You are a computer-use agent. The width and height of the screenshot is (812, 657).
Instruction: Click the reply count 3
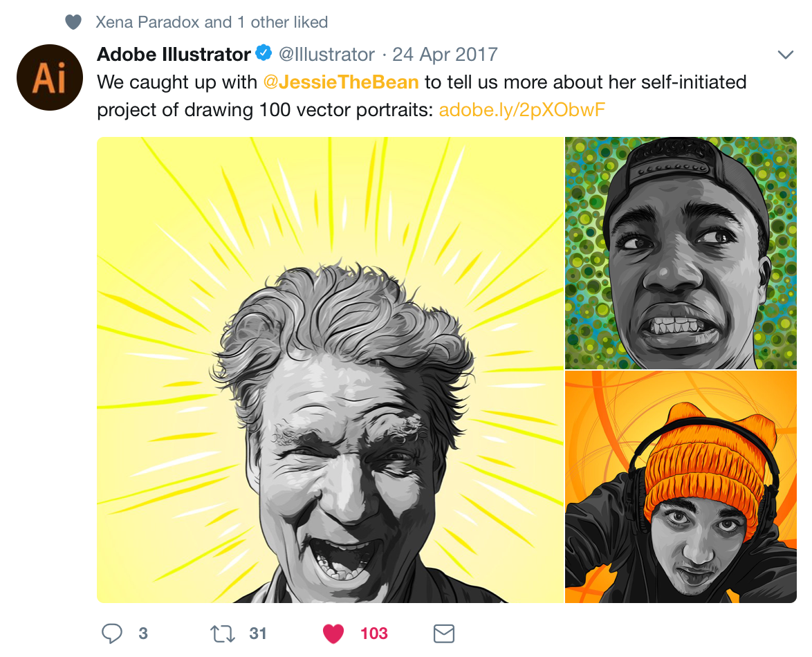tap(143, 633)
